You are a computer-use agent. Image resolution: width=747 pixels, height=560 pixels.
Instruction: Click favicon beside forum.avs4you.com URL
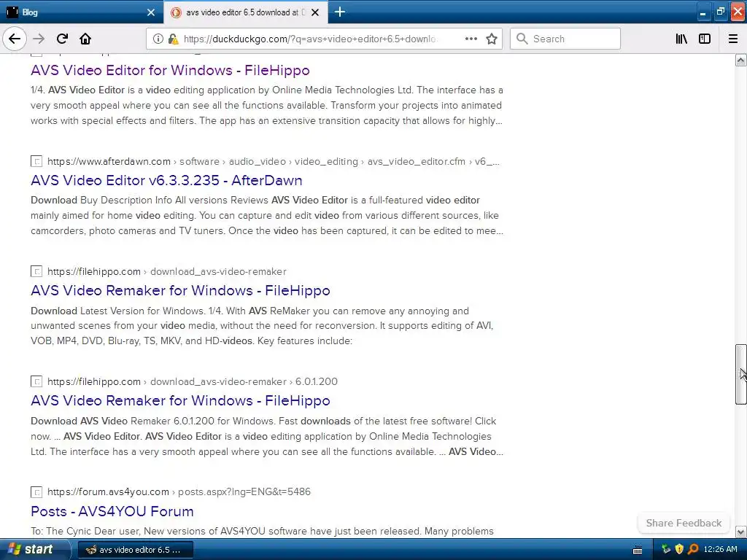pos(36,492)
